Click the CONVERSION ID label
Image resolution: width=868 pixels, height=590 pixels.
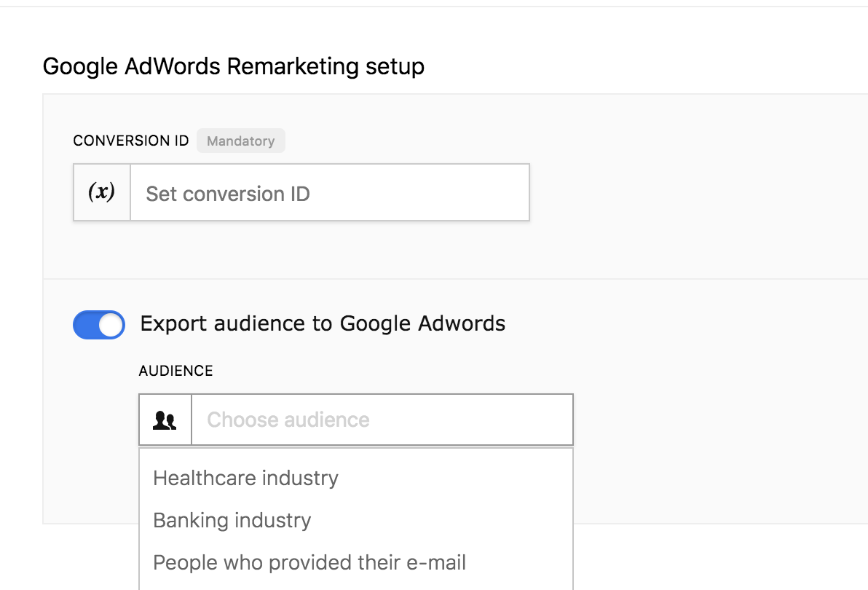click(x=130, y=141)
